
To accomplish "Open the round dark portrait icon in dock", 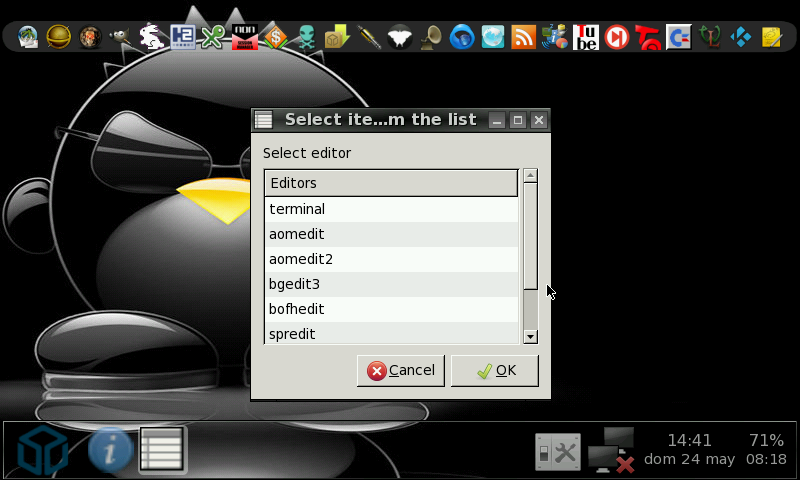I will click(90, 38).
